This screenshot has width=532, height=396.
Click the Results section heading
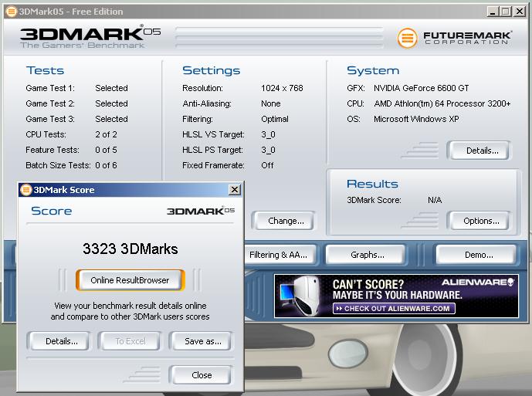372,184
